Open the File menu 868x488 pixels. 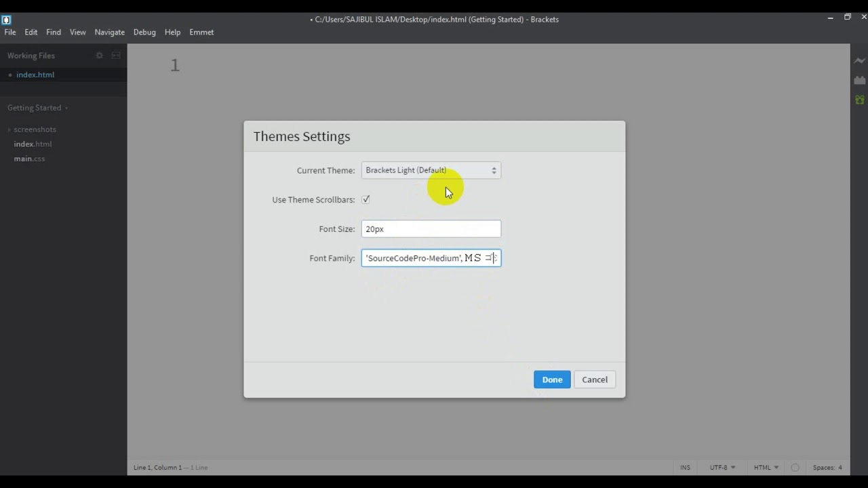pos(10,32)
